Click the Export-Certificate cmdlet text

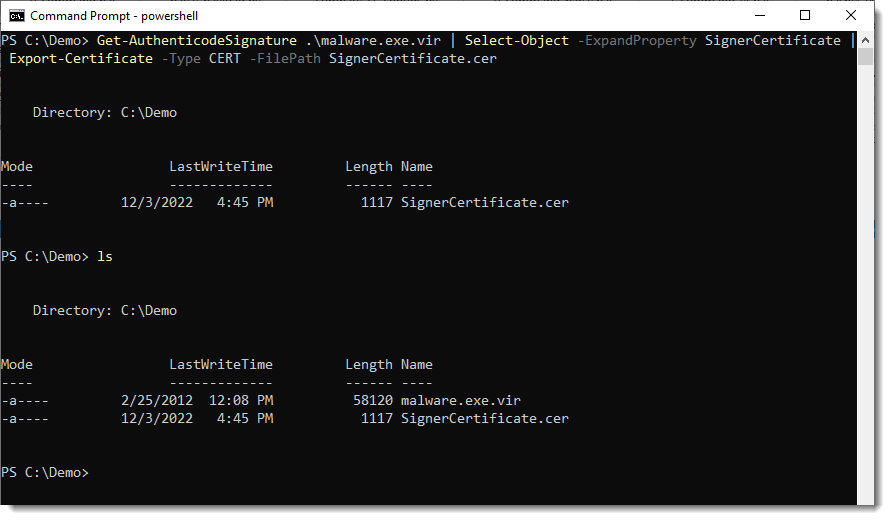(80, 59)
